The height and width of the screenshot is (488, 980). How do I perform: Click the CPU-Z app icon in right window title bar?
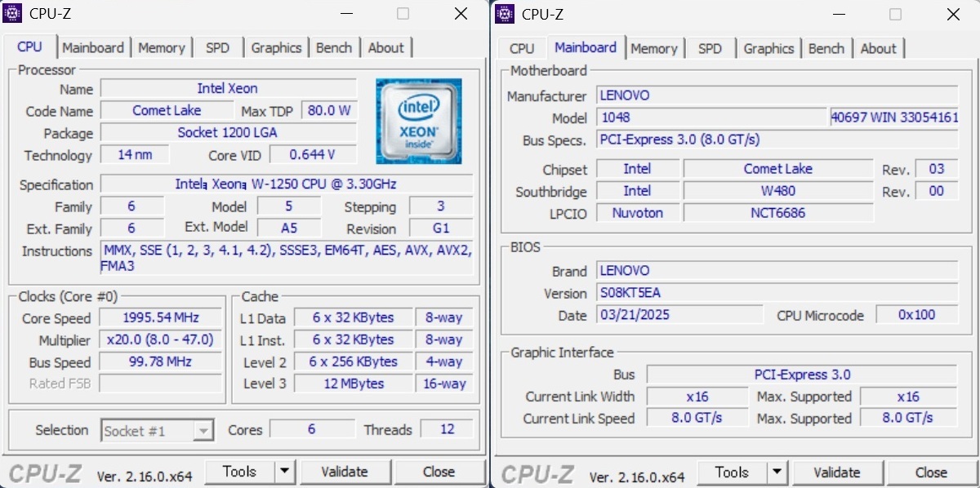(x=506, y=13)
